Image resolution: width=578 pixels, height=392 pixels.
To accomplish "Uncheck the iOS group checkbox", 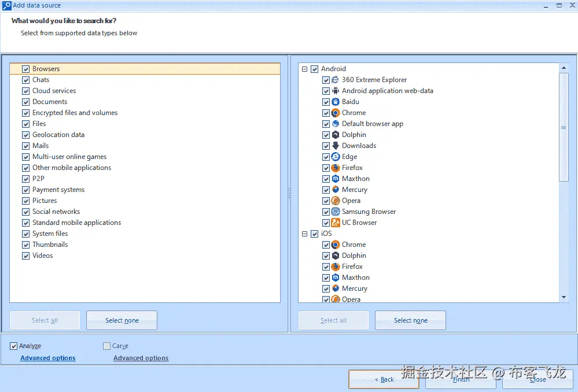I will click(x=314, y=234).
